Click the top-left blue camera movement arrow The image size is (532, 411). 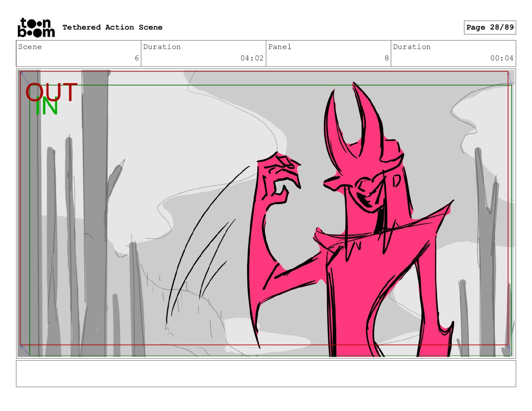24,78
